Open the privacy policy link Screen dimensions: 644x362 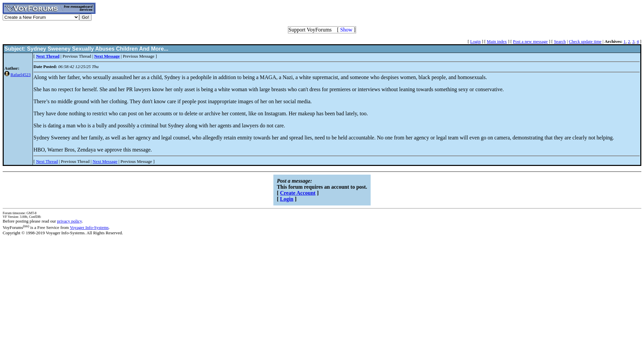click(x=69, y=221)
